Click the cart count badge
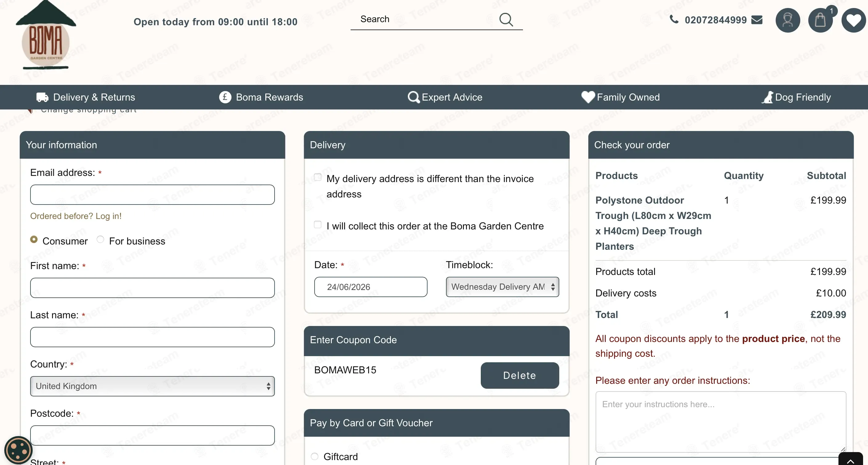The height and width of the screenshot is (465, 868). tap(831, 11)
